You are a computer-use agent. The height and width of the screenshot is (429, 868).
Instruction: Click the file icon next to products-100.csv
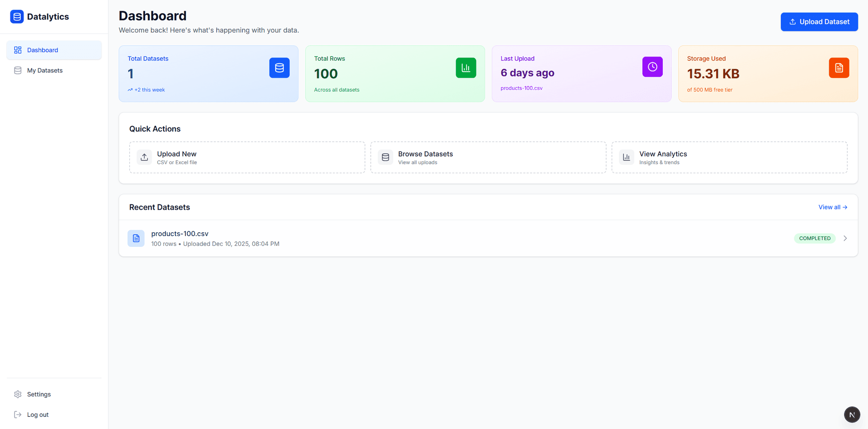pos(136,238)
